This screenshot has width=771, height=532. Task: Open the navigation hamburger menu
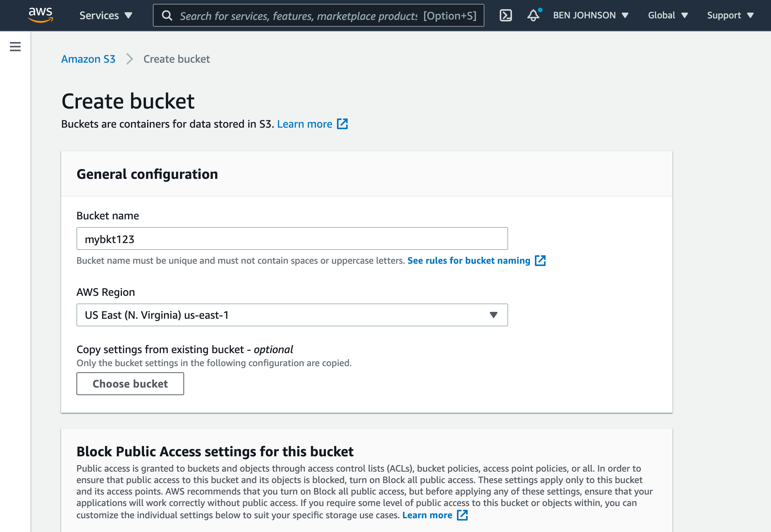15,47
